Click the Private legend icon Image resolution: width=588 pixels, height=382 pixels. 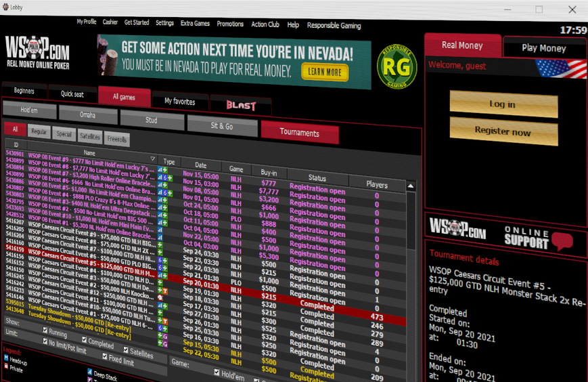click(6, 366)
